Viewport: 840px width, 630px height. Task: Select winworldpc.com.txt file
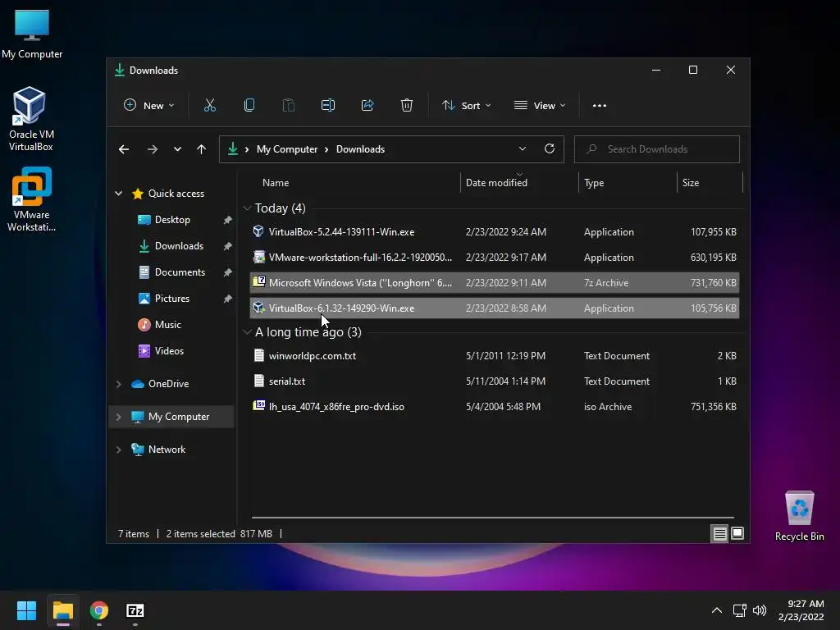(495, 356)
